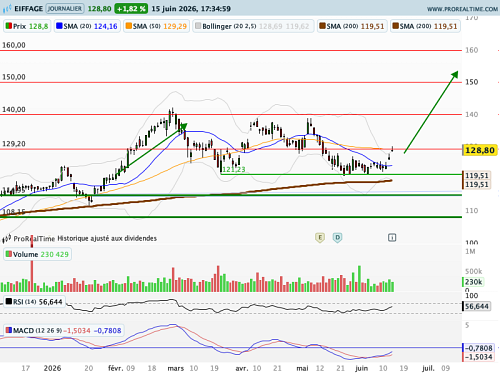Click the juin date axis label
Image resolution: width=500 pixels, height=375 pixels.
coord(361,368)
